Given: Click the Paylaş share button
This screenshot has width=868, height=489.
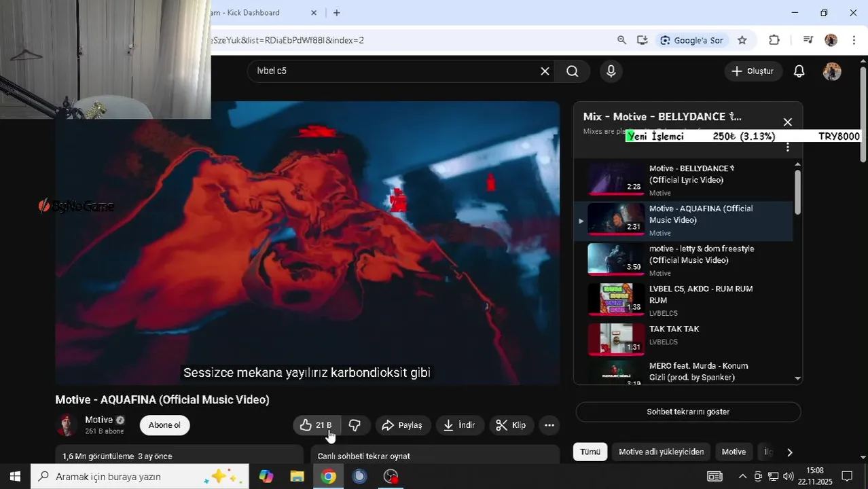Looking at the screenshot, I should (403, 425).
